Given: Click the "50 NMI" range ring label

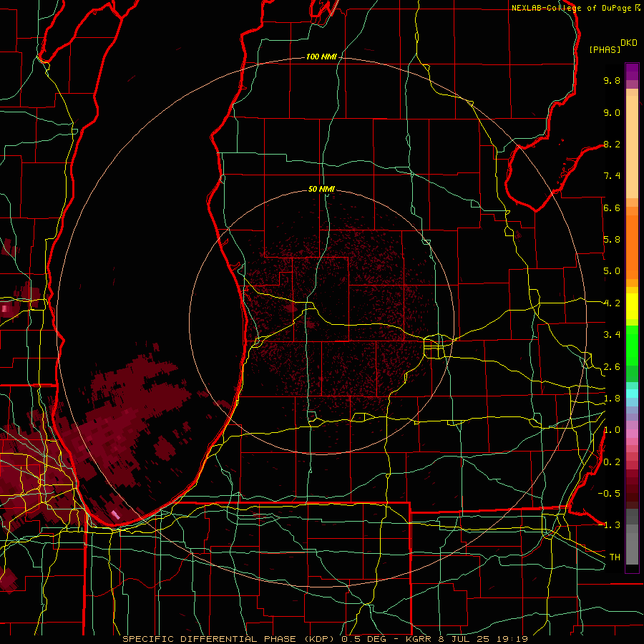Looking at the screenshot, I should pos(321,189).
